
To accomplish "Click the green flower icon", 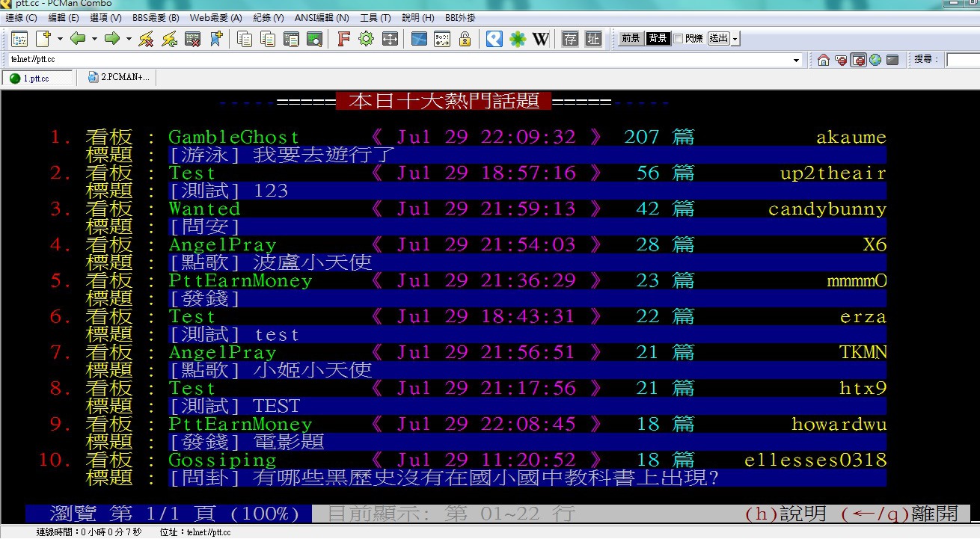I will click(x=518, y=39).
